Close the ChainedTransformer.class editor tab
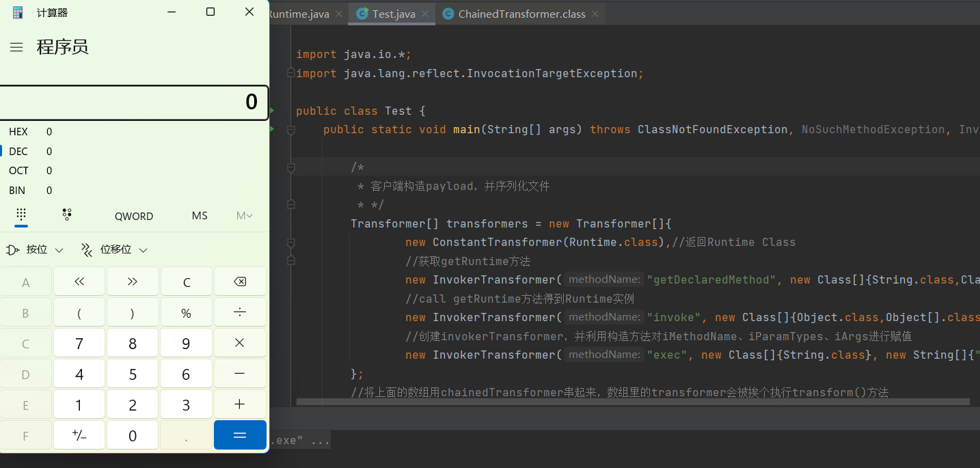The image size is (980, 468). pyautogui.click(x=596, y=14)
